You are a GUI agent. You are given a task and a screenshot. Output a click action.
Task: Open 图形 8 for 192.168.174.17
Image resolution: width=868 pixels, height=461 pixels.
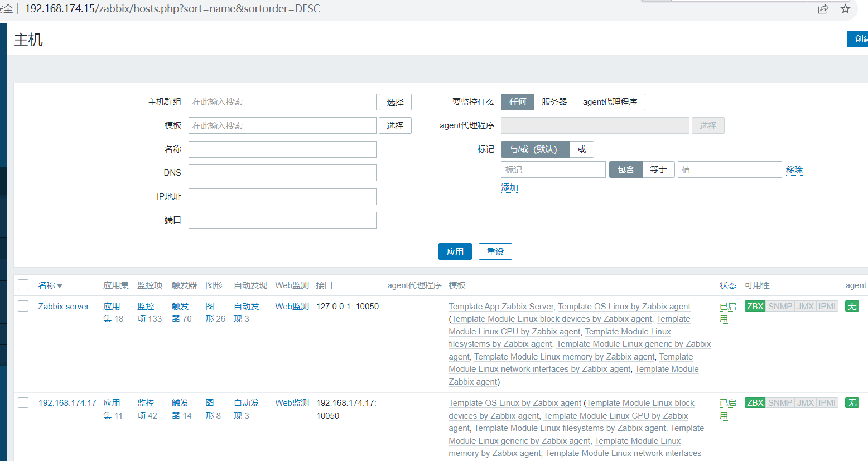[213, 409]
